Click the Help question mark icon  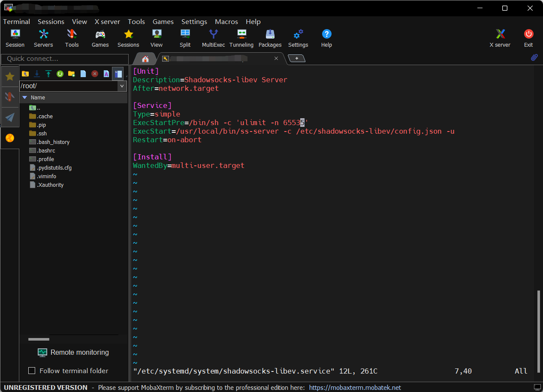[x=326, y=38]
